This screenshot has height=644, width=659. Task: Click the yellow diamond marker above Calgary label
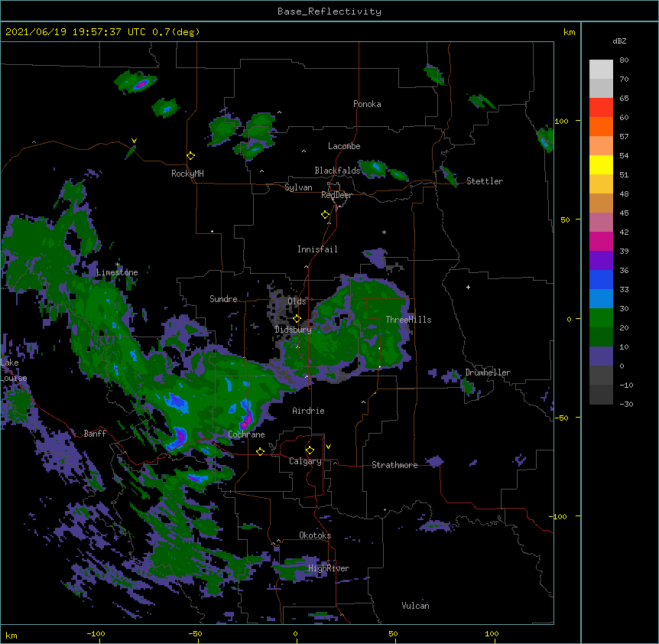(310, 450)
